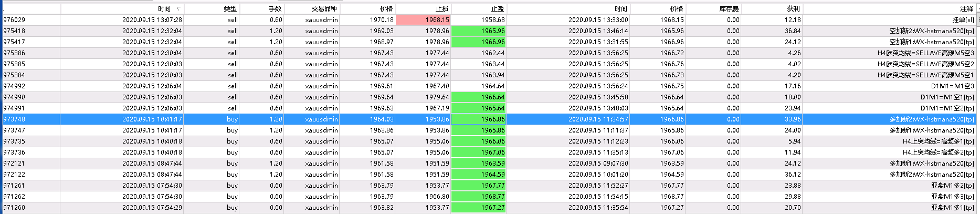Viewport: 980px width, 214px height.
Task: Click the profit value 5.94
Action: pyautogui.click(x=794, y=141)
